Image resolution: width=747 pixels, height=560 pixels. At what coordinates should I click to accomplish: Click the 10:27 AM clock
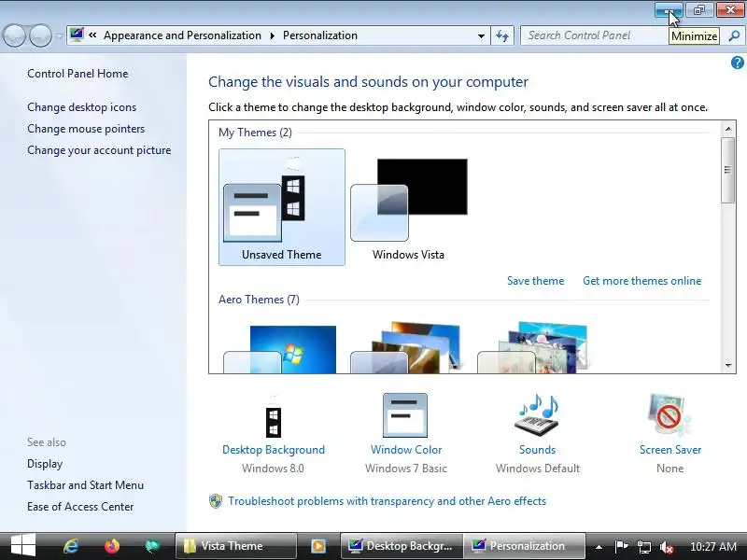pos(713,546)
